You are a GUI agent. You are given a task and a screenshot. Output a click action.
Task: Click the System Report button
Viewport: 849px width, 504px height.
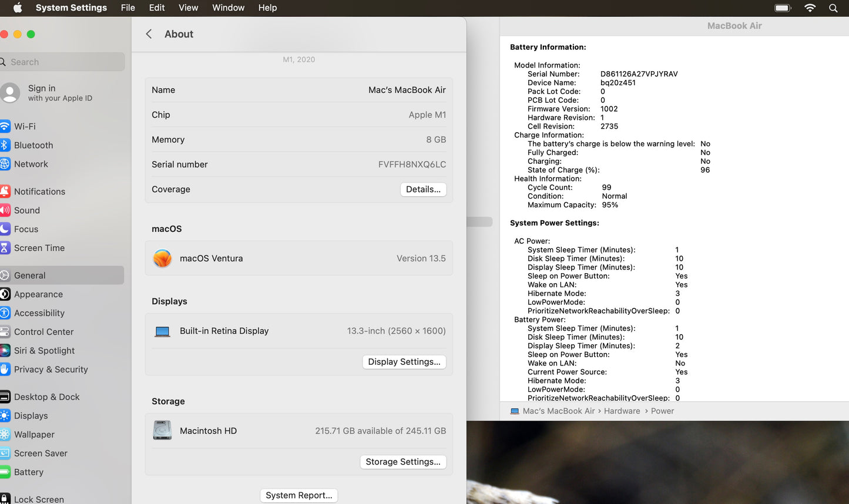click(298, 495)
